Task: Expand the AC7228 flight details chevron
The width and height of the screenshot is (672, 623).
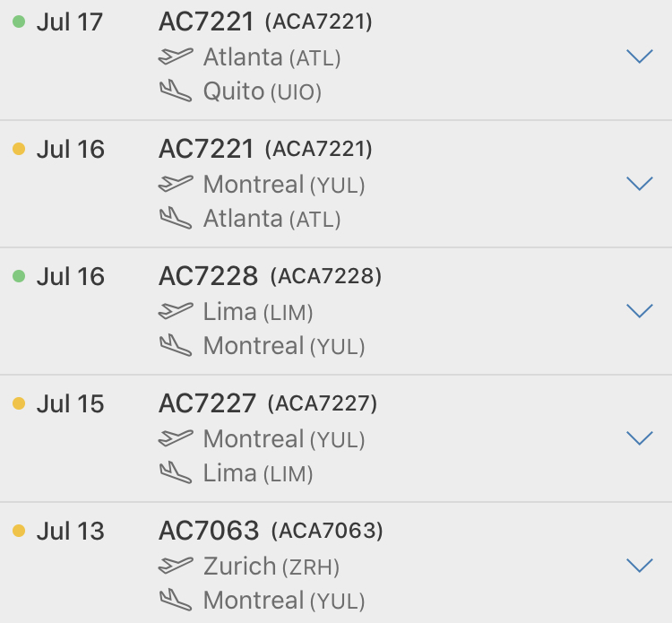Action: tap(639, 311)
